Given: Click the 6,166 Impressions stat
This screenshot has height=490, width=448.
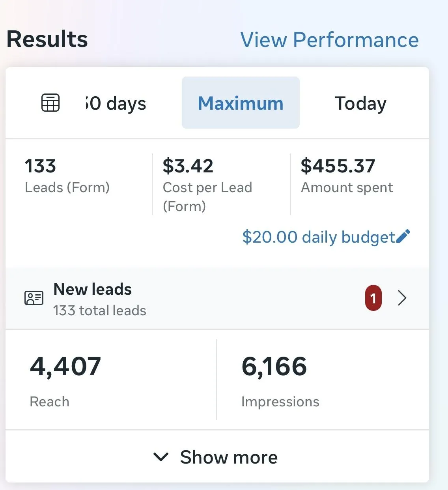Looking at the screenshot, I should [x=280, y=380].
